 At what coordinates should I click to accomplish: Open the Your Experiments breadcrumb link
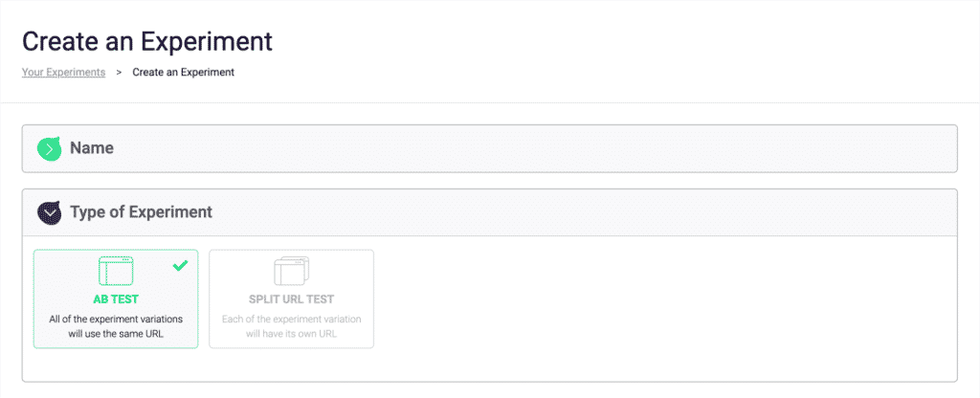tap(63, 73)
